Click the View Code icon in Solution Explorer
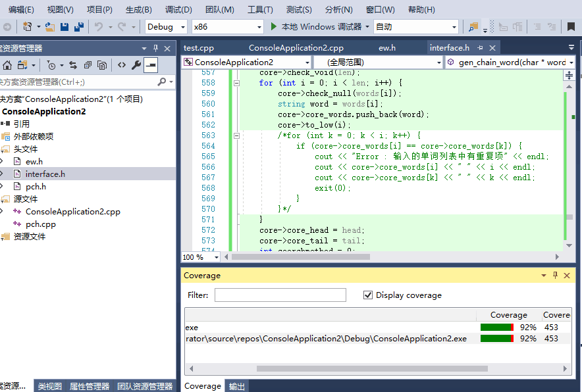Viewport: 582px width, 392px height. point(122,65)
